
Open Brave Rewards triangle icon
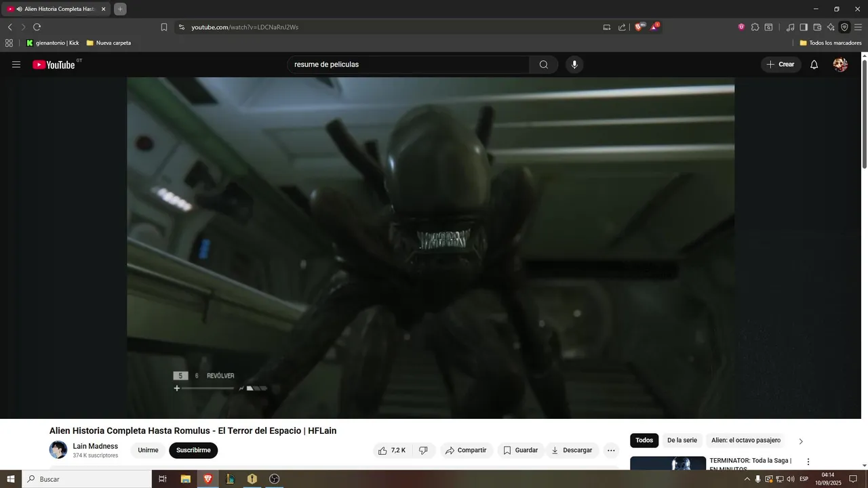pyautogui.click(x=655, y=27)
